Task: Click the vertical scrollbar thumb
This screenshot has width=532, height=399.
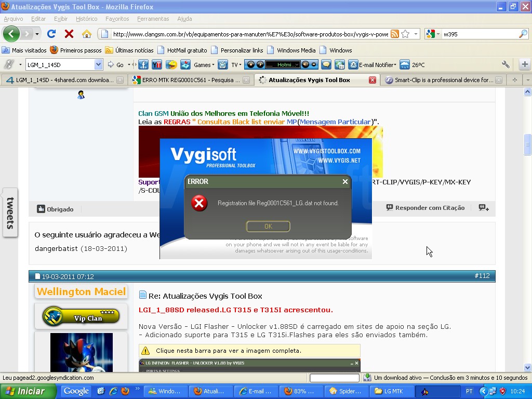Action: tap(527, 145)
